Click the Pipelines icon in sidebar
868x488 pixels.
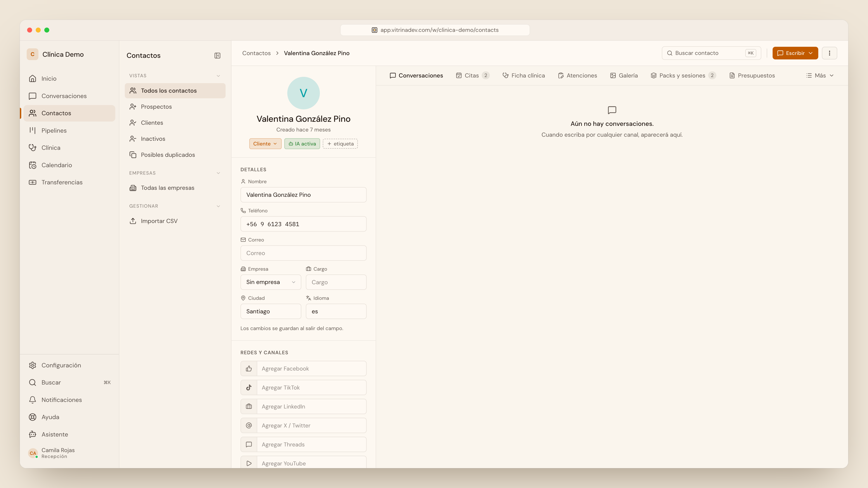(32, 130)
